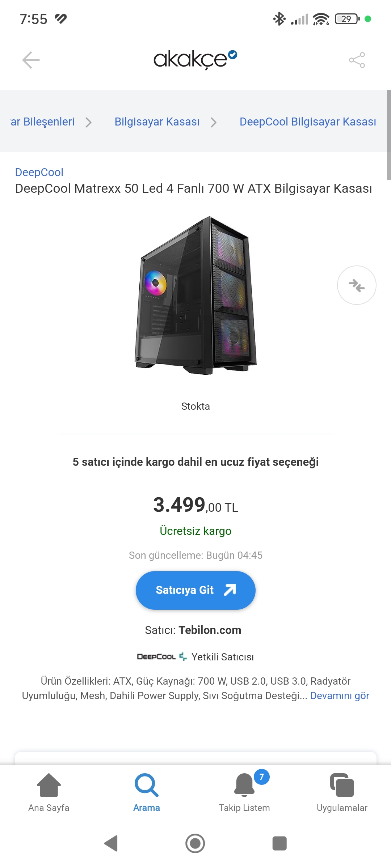The width and height of the screenshot is (391, 868).
Task: Tap the DeepCool brand link
Action: pos(39,172)
